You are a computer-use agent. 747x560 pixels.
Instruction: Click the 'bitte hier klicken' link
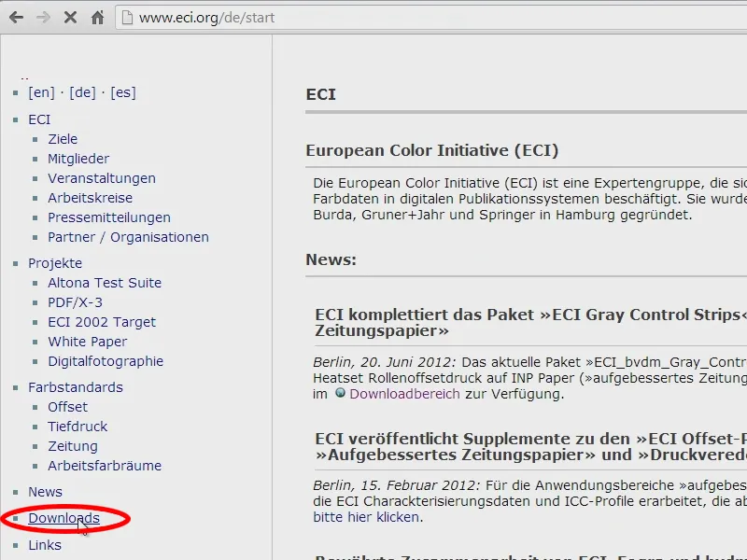pos(366,517)
